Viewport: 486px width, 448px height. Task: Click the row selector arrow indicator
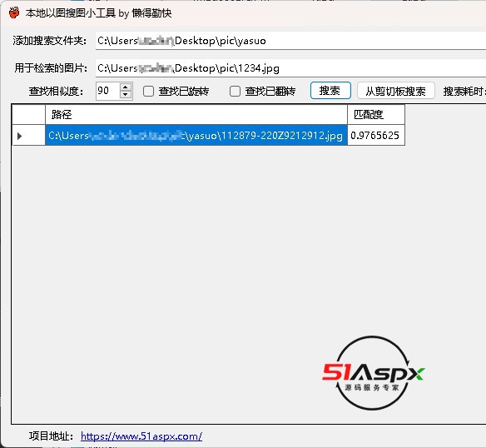click(19, 136)
